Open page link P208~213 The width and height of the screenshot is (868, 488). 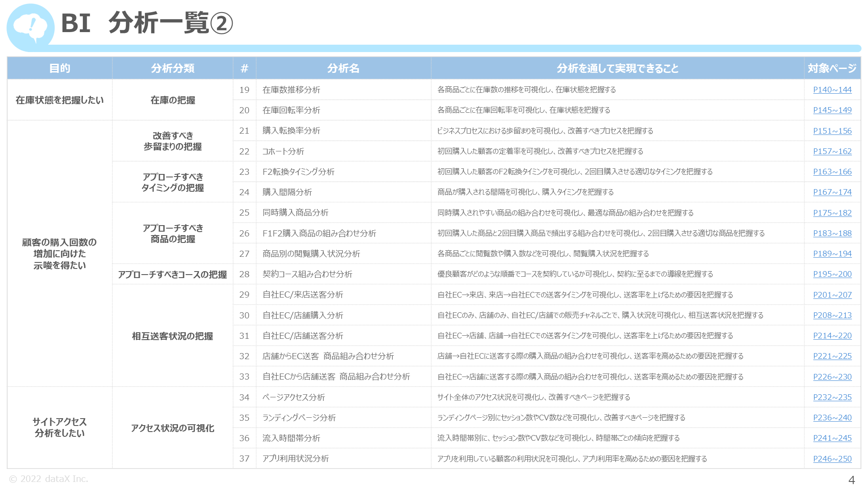click(x=832, y=315)
